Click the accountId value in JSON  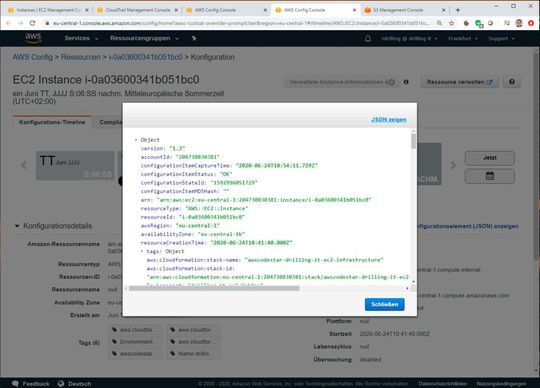pos(197,157)
